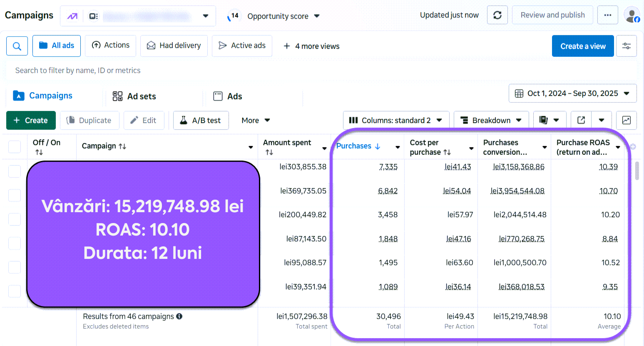This screenshot has width=644, height=346.
Task: Expand the More actions dropdown
Action: coord(256,120)
